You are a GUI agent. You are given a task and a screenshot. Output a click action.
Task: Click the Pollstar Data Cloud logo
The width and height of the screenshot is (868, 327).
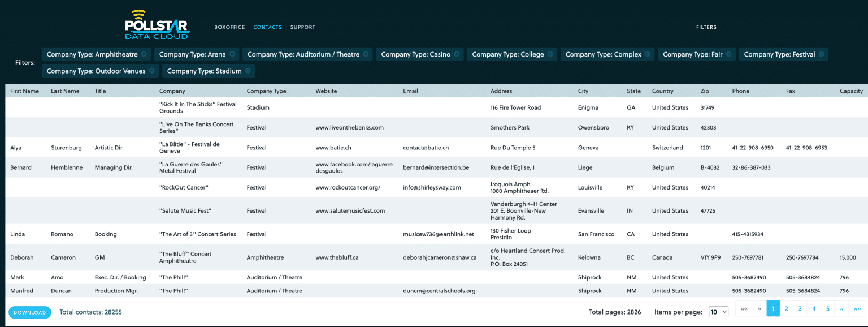(x=157, y=25)
